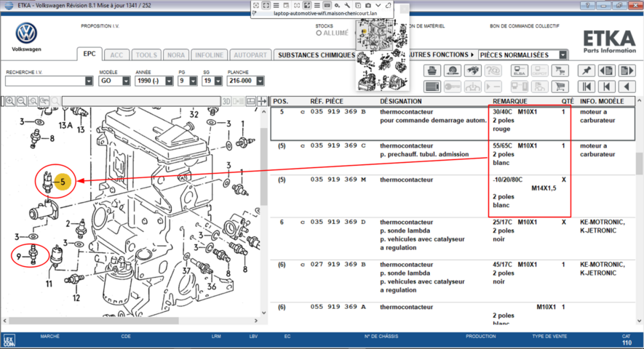Select part row 027 919 369 B
The height and width of the screenshot is (349, 644).
coord(453,281)
